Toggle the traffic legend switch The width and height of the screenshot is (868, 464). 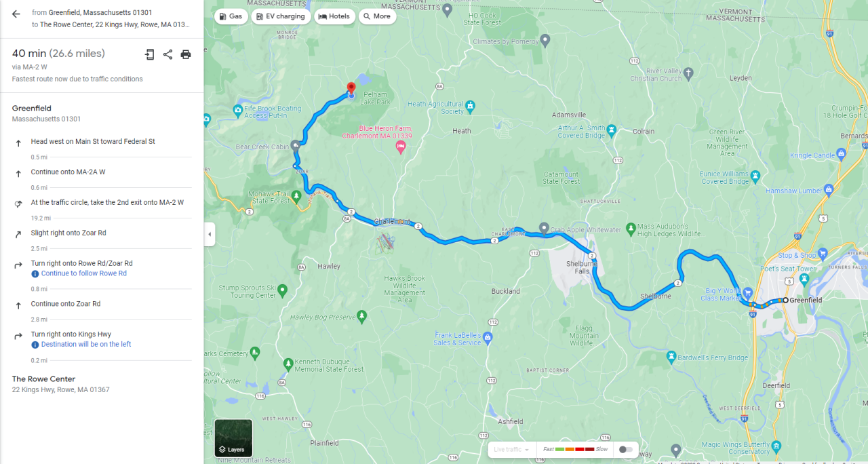pos(625,449)
